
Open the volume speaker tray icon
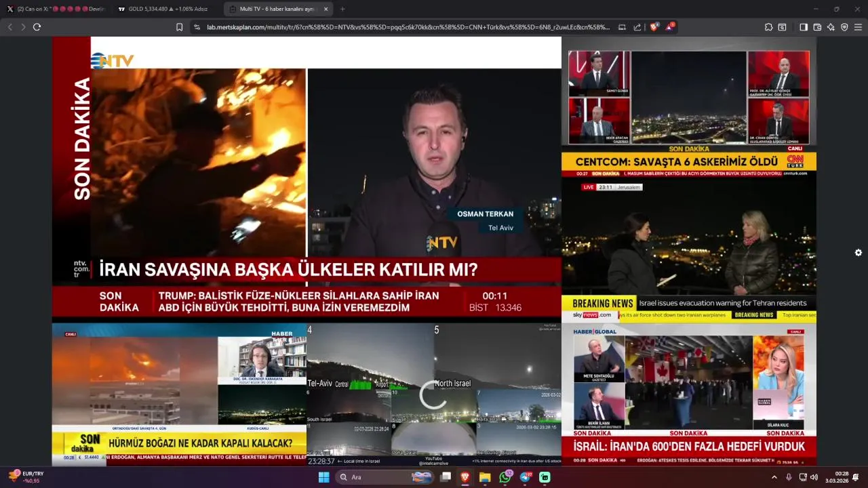click(x=814, y=477)
